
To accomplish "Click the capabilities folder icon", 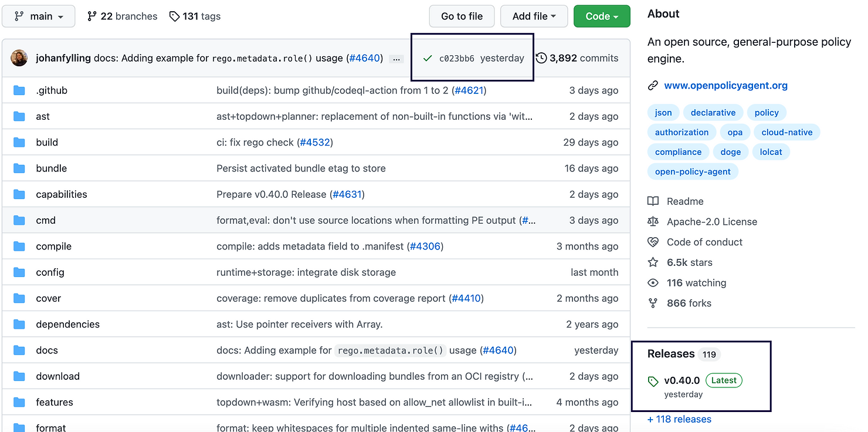I will point(19,194).
